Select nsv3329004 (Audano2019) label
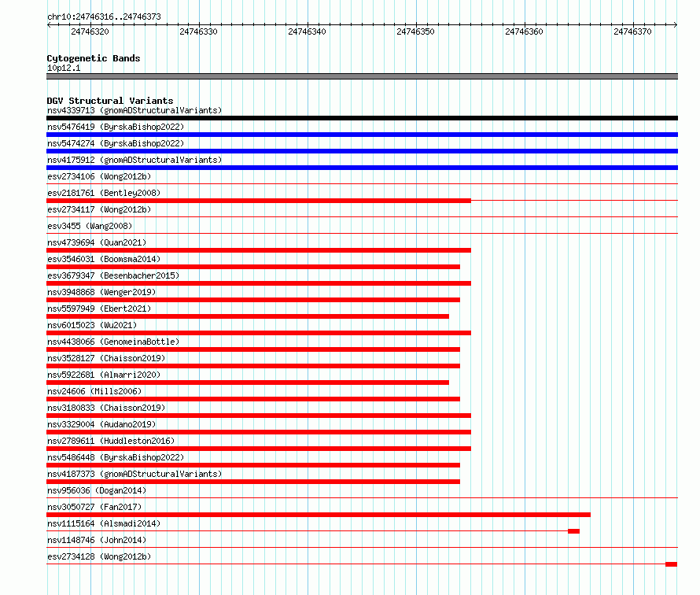The height and width of the screenshot is (595, 700). (x=101, y=424)
